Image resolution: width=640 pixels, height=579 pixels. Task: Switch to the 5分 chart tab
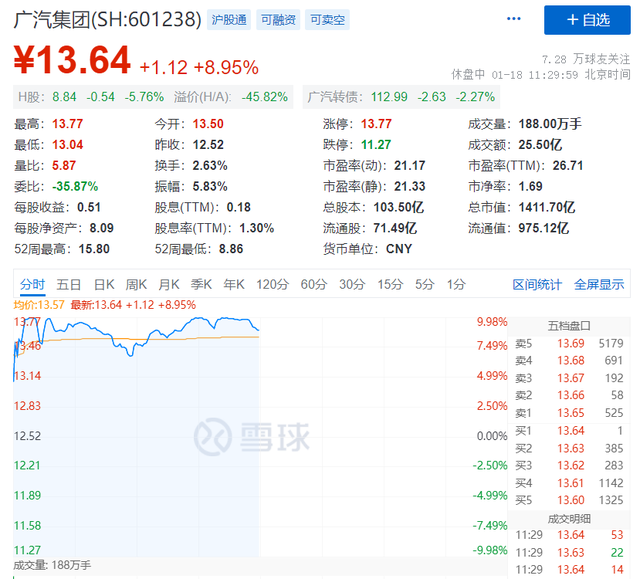[x=424, y=284]
